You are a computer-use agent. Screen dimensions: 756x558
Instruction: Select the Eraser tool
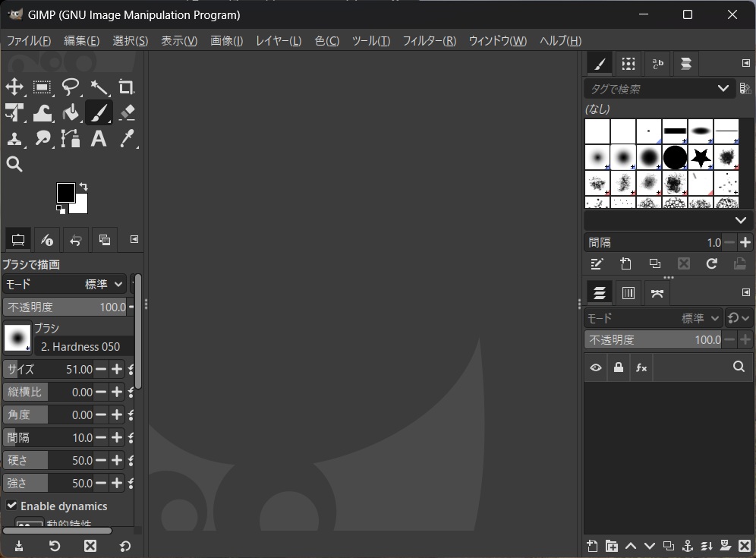[126, 113]
